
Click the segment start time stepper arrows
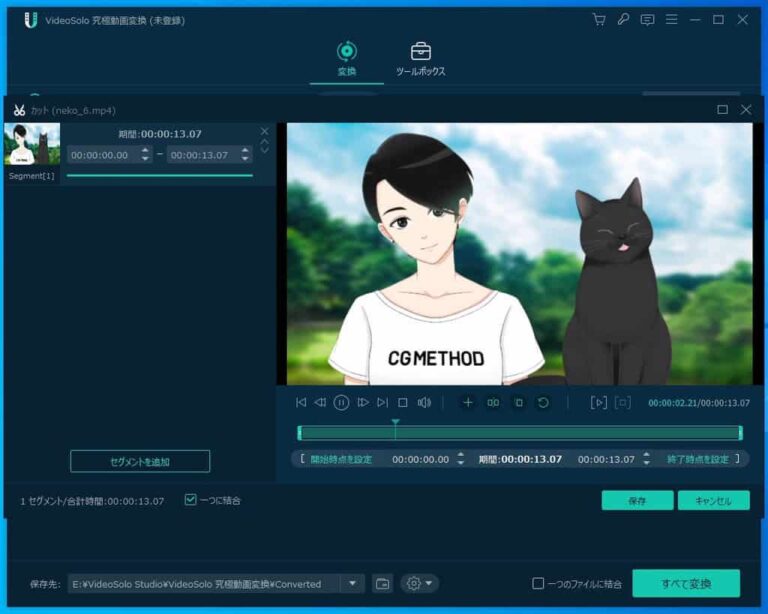(145, 155)
